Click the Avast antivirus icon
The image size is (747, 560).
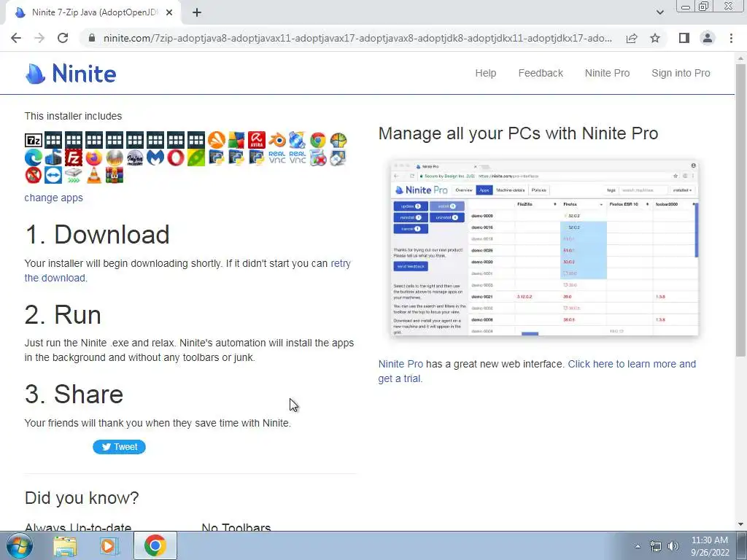(x=216, y=140)
